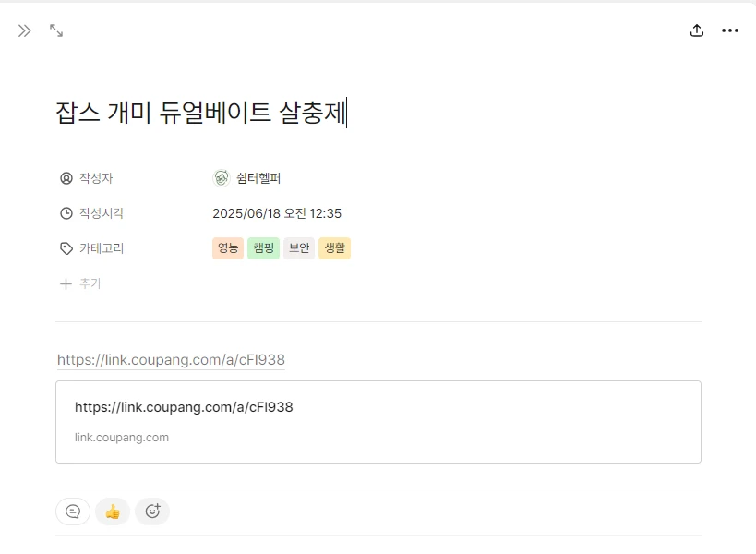756x554 pixels.
Task: Select the 보안 category tag
Action: click(299, 248)
